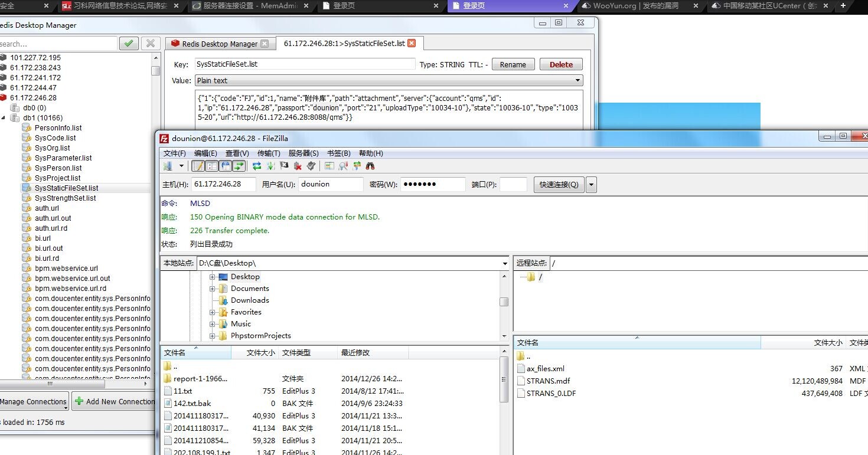Click process transfer queue toolbar icon
This screenshot has height=455, width=868.
click(271, 166)
